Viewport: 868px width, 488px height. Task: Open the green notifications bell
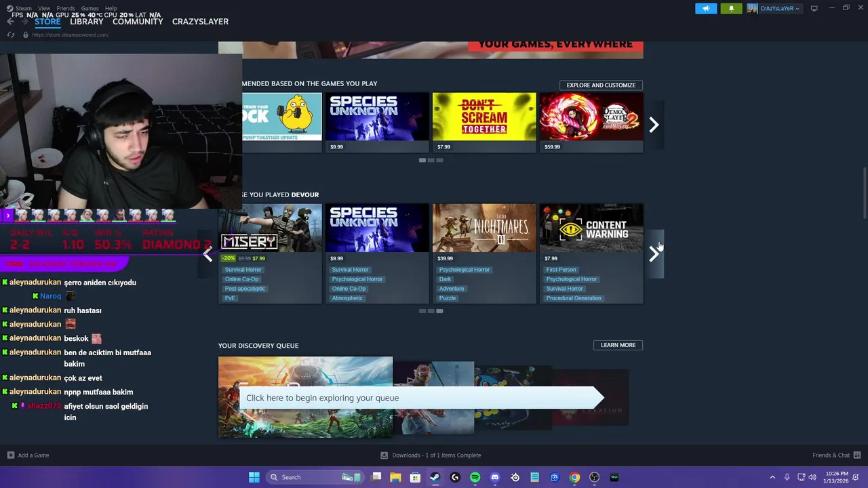[731, 8]
